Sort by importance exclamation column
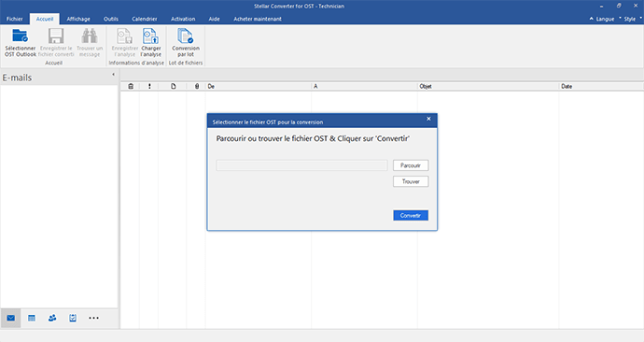 coord(149,86)
